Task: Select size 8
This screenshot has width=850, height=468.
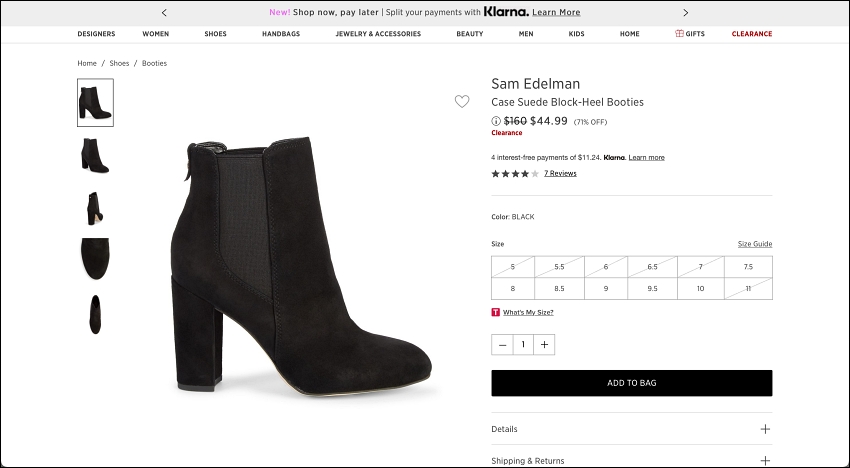Action: coord(513,289)
